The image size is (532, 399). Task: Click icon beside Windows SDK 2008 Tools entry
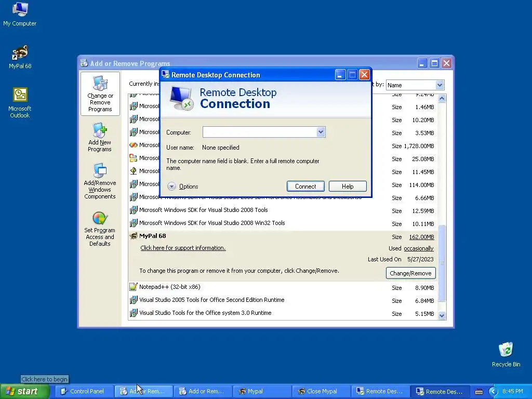click(x=134, y=210)
